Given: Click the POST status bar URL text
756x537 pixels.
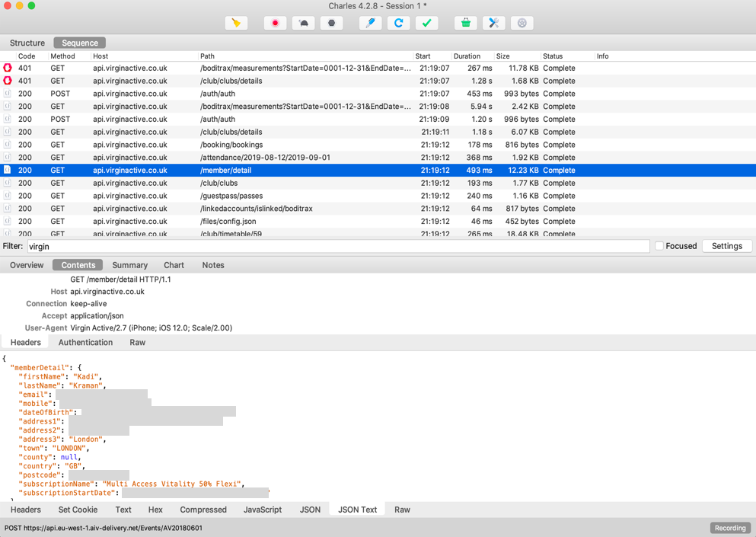Looking at the screenshot, I should point(104,528).
